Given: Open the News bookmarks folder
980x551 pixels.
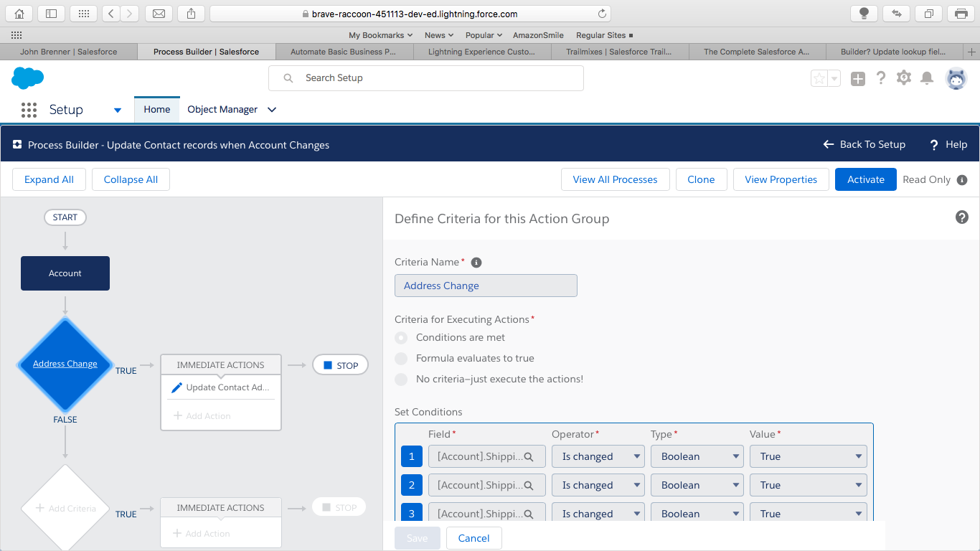Looking at the screenshot, I should tap(439, 35).
